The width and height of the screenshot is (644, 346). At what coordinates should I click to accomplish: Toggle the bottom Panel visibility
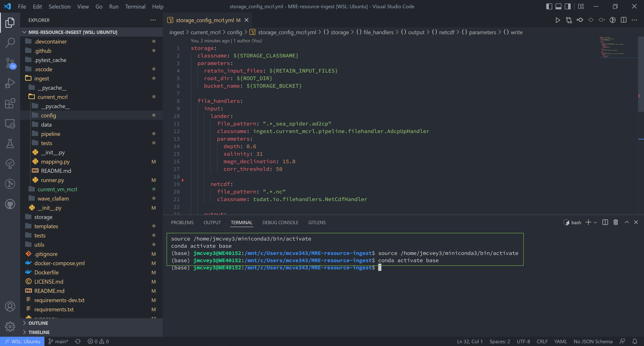tap(558, 6)
